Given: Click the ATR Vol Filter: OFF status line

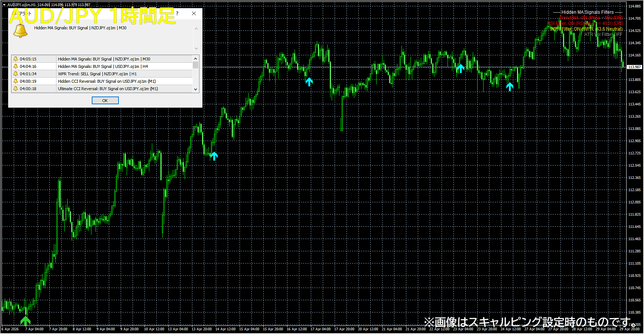Looking at the screenshot, I should click(603, 35).
